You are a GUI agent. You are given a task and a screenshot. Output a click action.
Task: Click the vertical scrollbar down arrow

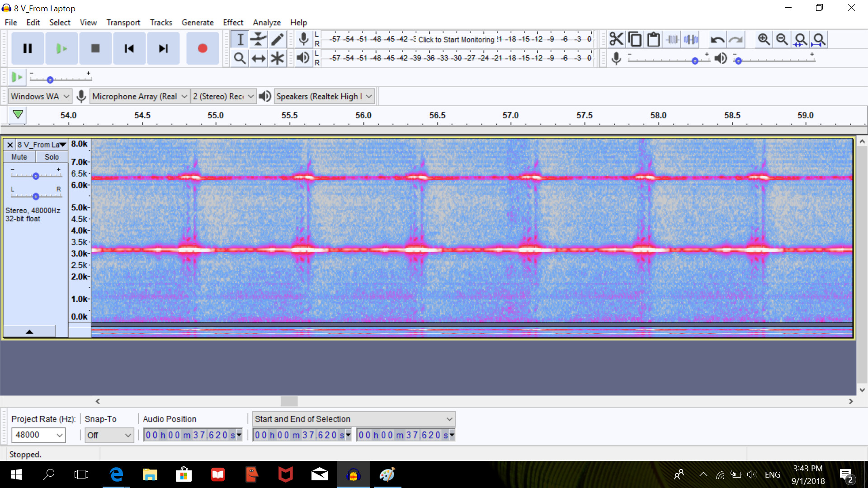862,390
